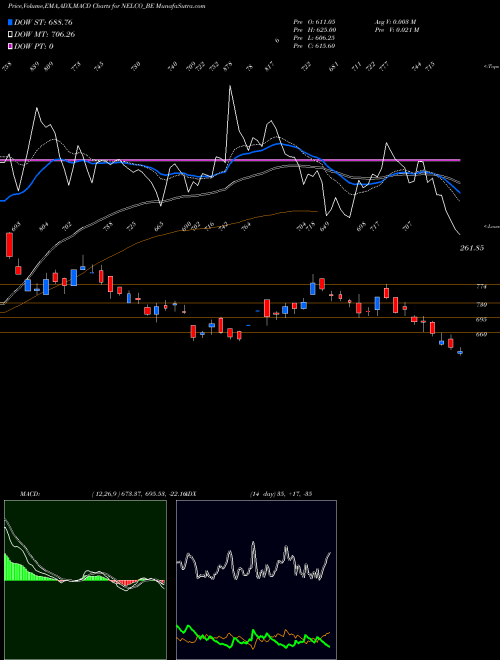Click the white DOW MT legend swatch
This screenshot has height=660, width=500.
coord(10,34)
